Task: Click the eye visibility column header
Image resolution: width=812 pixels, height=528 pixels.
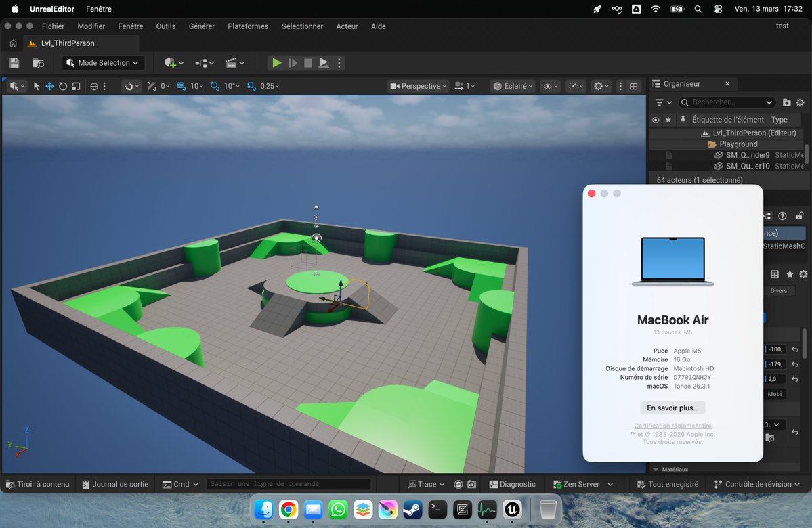Action: 656,120
